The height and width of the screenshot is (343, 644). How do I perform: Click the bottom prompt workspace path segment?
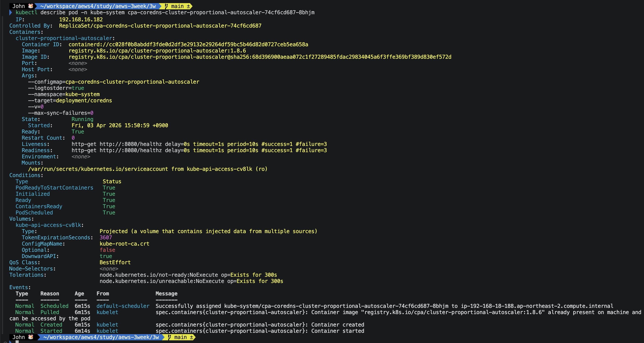[101, 337]
